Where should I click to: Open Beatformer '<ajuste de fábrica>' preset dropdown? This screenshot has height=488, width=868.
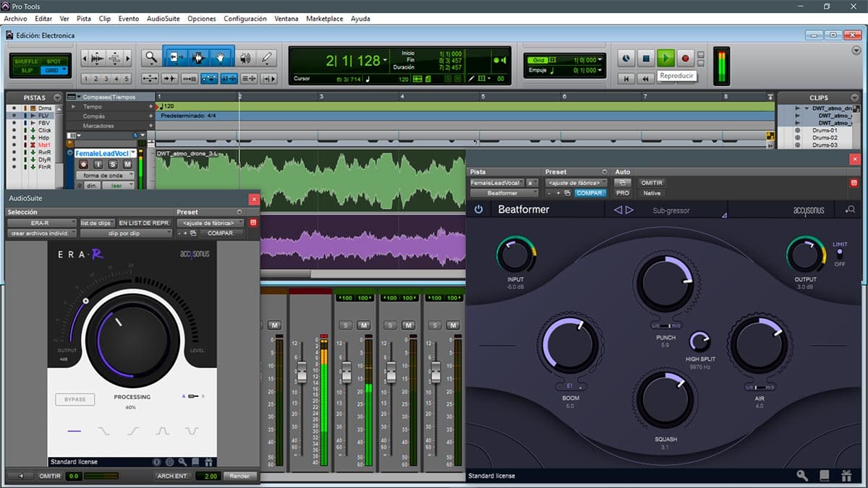(x=576, y=183)
